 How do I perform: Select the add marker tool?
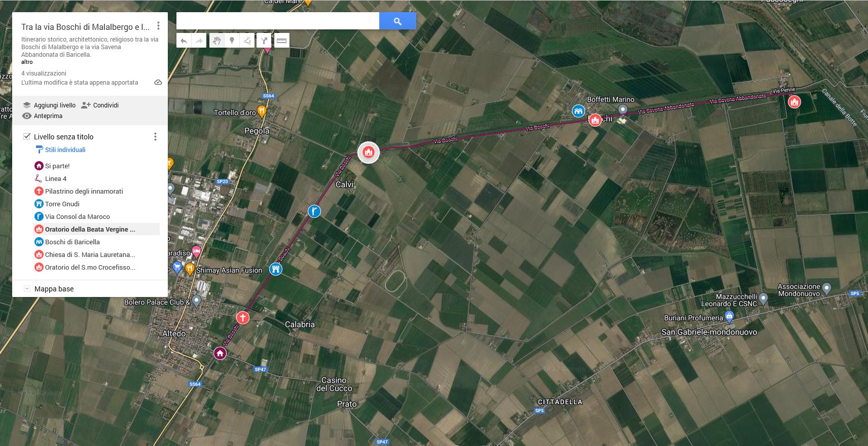pyautogui.click(x=232, y=41)
